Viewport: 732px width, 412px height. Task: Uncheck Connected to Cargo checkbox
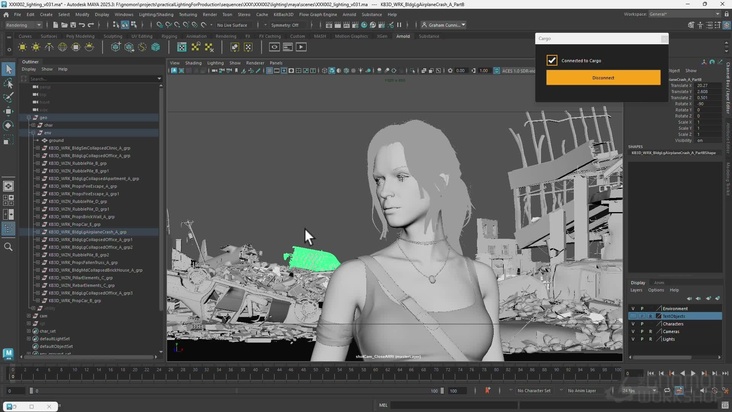[552, 60]
